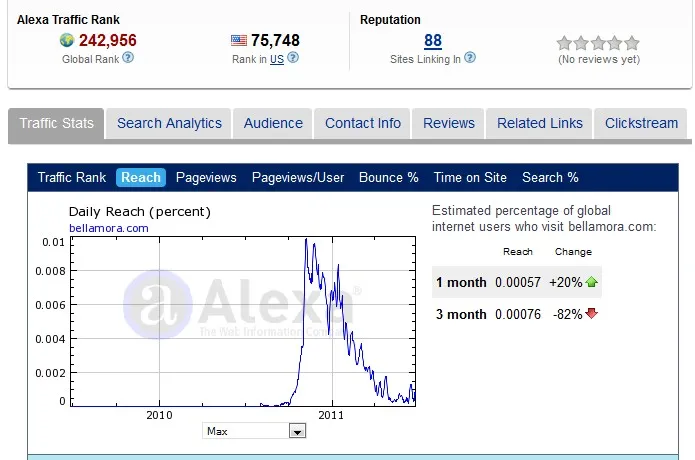The width and height of the screenshot is (695, 460).
Task: Click the 3 month reach value 0.00076
Action: click(518, 314)
